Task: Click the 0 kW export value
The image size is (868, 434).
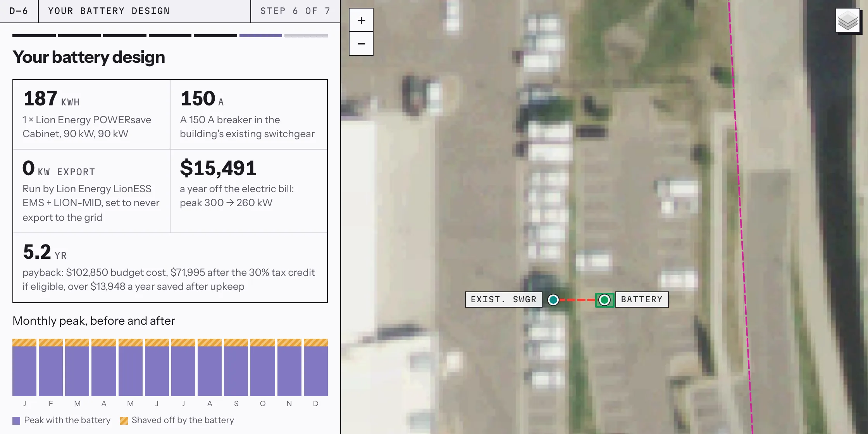Action: [x=59, y=168]
